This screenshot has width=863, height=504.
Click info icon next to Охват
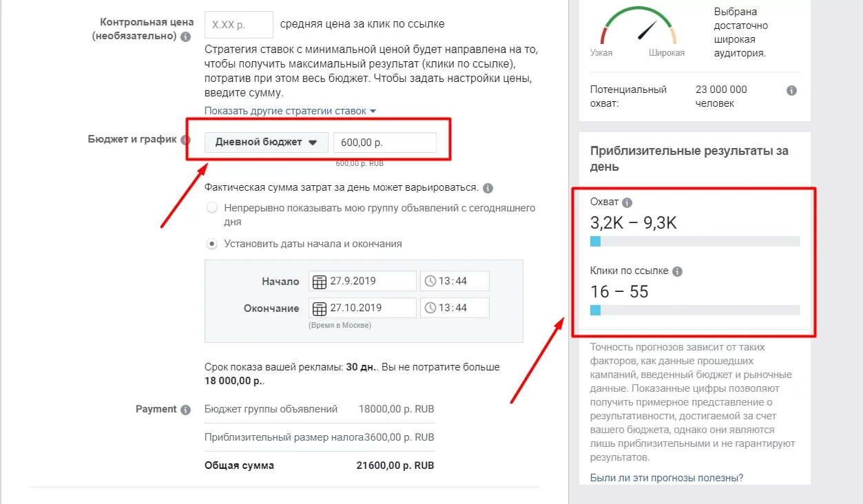[627, 203]
